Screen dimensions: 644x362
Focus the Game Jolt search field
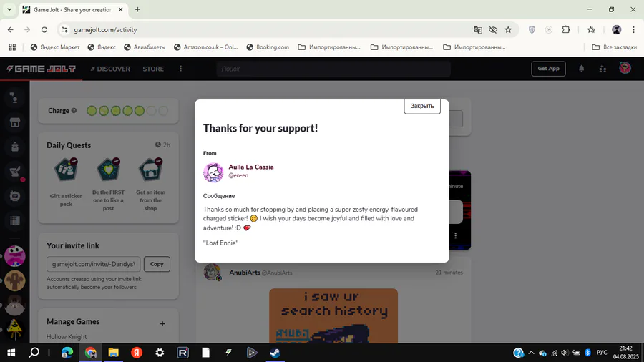333,69
